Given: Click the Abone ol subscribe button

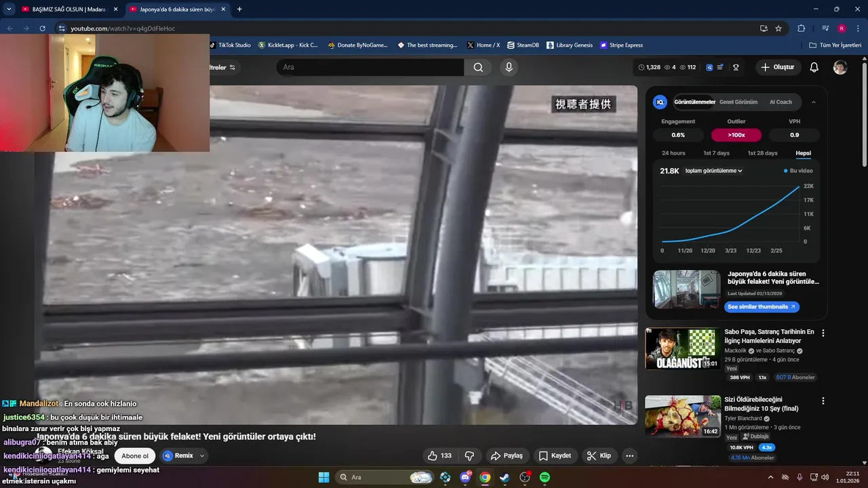Looking at the screenshot, I should 135,456.
